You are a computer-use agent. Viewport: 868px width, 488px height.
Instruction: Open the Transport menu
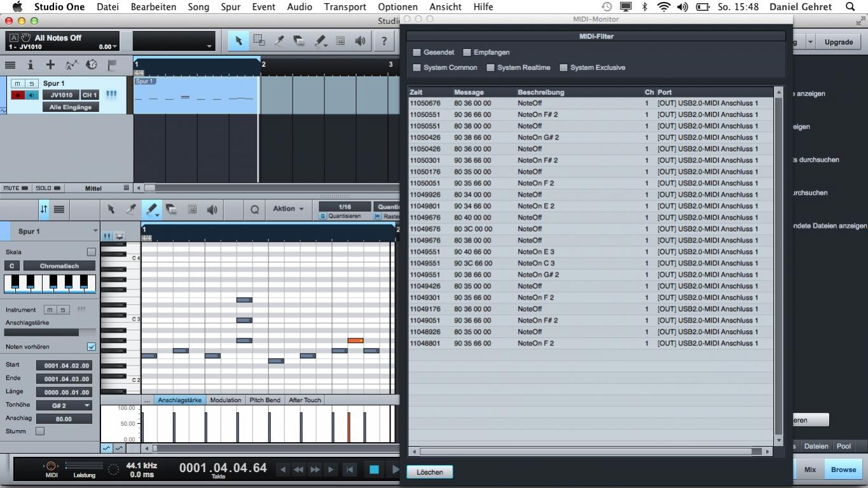[345, 6]
